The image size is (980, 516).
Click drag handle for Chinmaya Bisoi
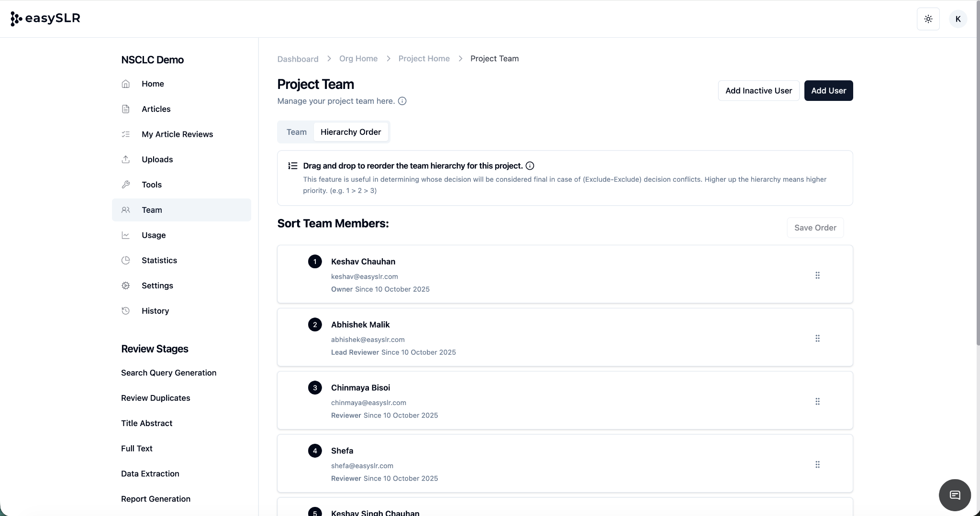[x=817, y=402]
